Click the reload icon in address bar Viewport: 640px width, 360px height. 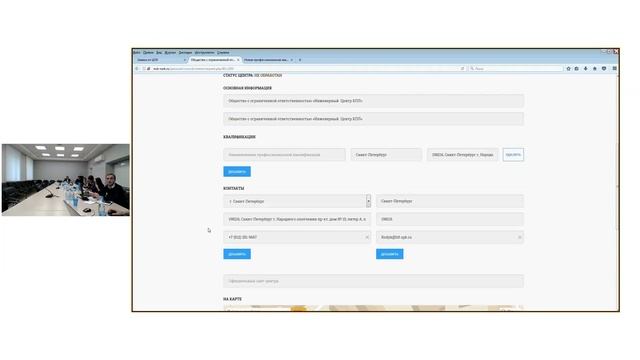(462, 69)
